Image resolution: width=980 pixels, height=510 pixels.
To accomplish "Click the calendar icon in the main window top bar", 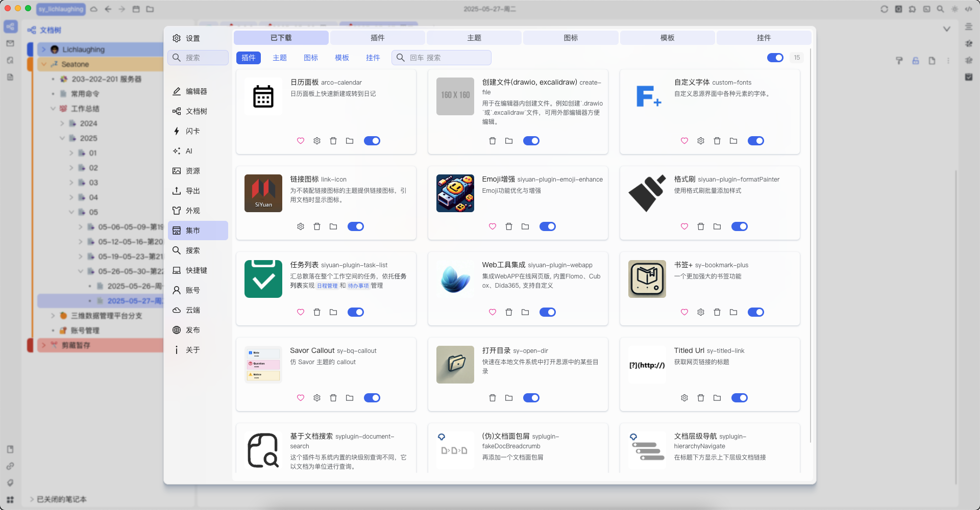I will point(136,9).
